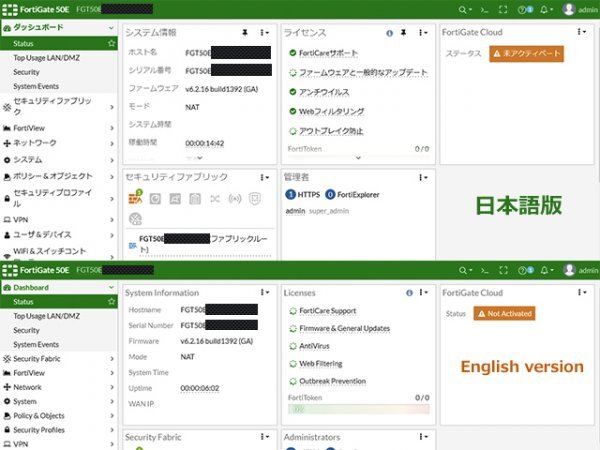Image resolution: width=600 pixels, height=450 pixels.
Task: Open notification bell in Japanese header
Action: tap(546, 10)
